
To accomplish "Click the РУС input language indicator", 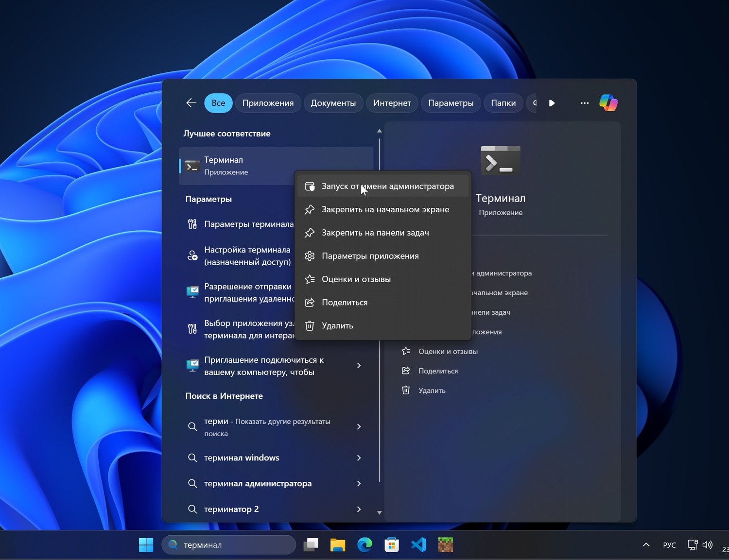I will point(670,545).
